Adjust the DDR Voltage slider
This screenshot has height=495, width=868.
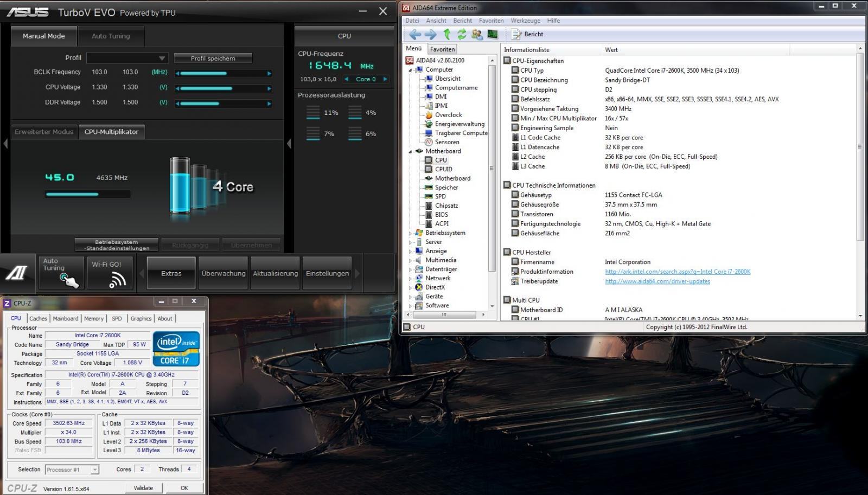click(223, 104)
